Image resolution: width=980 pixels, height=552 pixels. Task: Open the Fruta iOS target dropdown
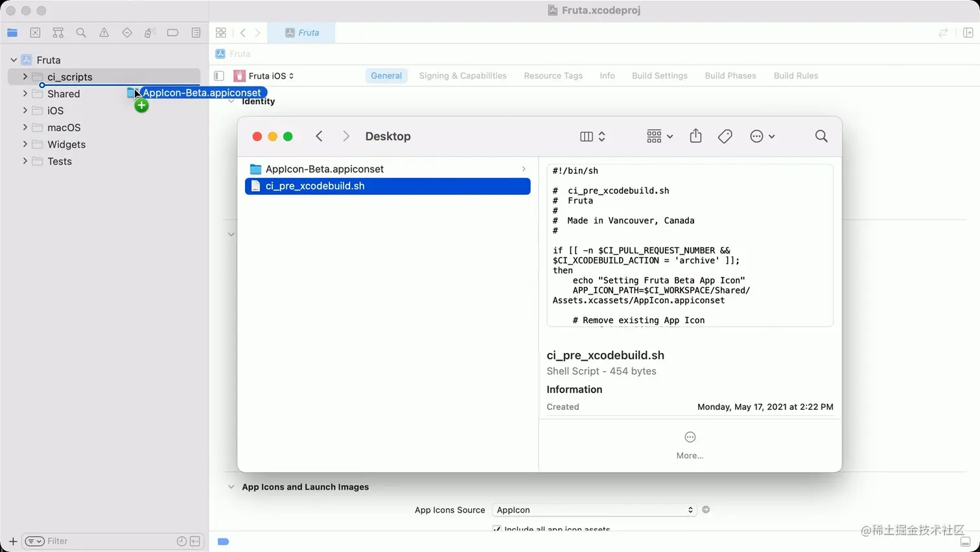tap(264, 76)
